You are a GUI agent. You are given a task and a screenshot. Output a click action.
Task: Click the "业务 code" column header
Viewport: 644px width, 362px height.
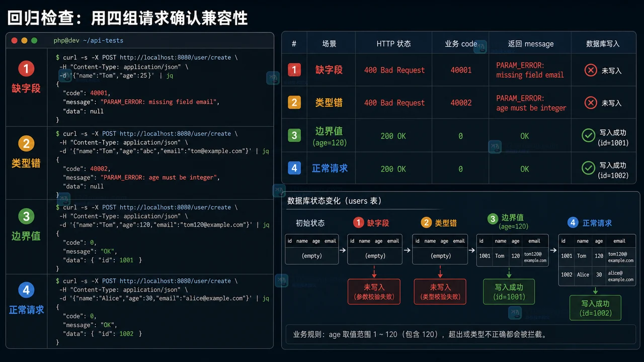[x=461, y=44]
